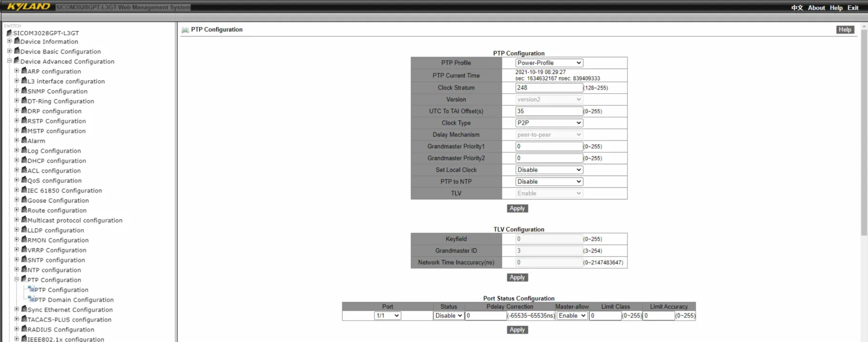The width and height of the screenshot is (868, 342).
Task: Click the Clock Stratum input field
Action: (549, 88)
